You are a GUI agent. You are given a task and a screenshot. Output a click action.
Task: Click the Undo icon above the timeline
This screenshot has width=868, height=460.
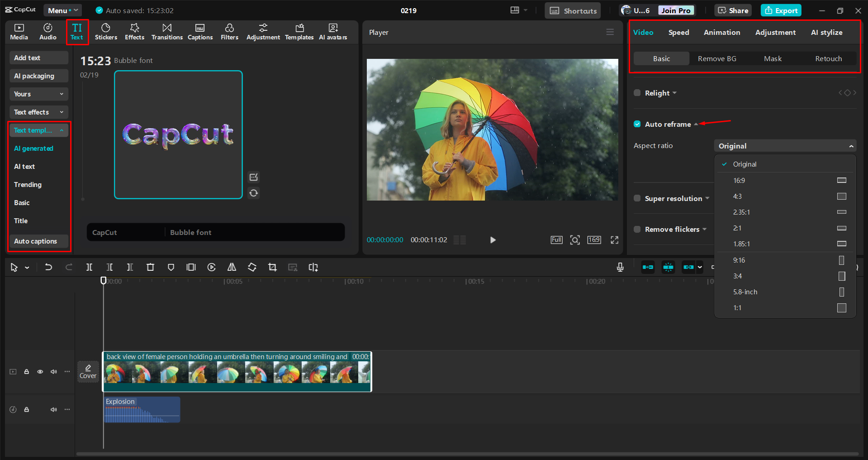48,267
